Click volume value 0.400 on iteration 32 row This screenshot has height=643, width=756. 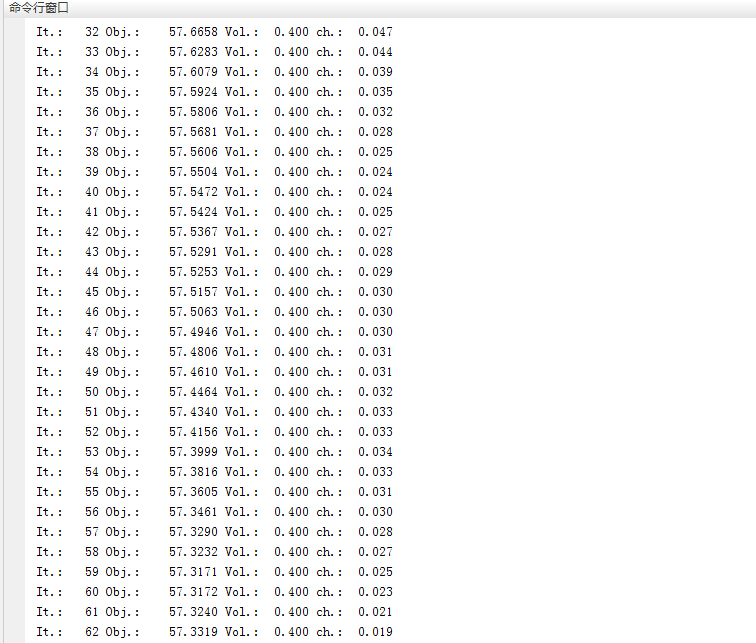[x=291, y=32]
